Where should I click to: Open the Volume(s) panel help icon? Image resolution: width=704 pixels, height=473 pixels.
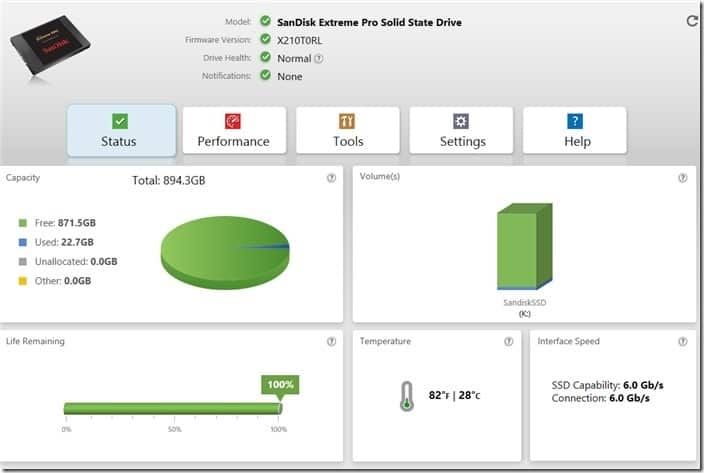pos(682,178)
